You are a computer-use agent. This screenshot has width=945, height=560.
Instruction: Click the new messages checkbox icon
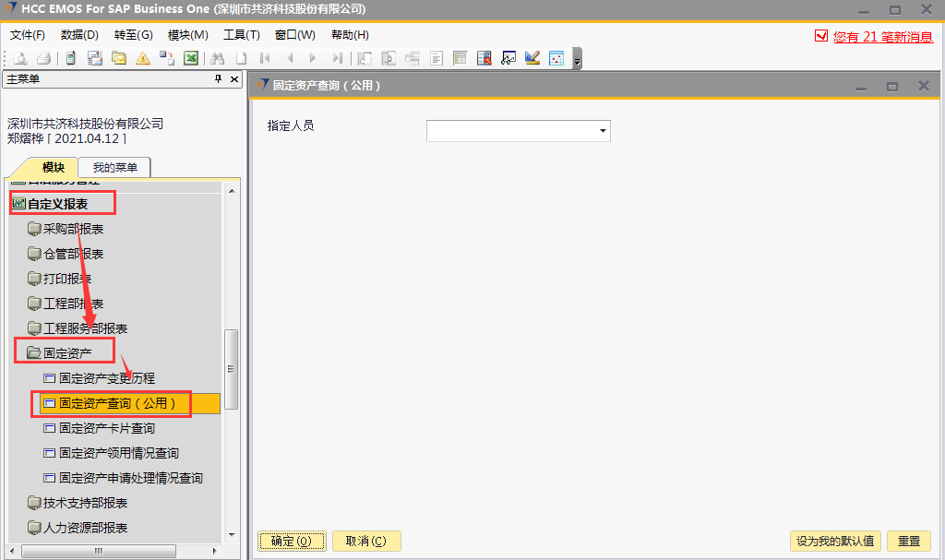(x=821, y=36)
